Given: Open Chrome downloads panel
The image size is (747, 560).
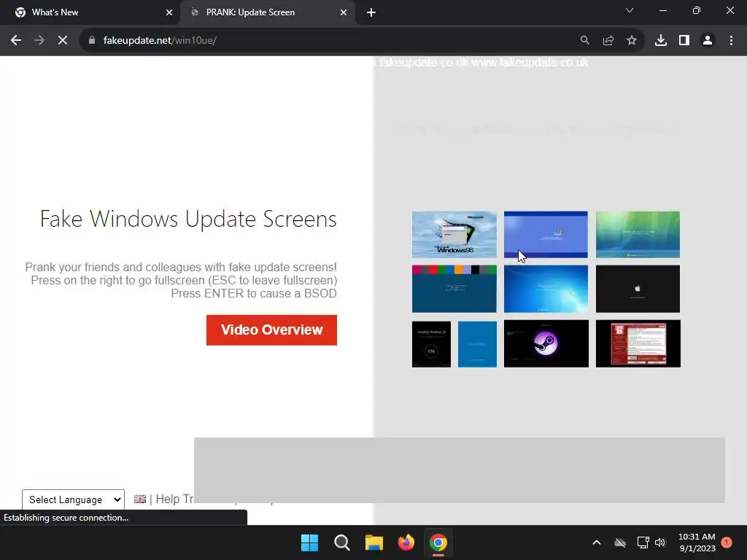Looking at the screenshot, I should (x=661, y=41).
